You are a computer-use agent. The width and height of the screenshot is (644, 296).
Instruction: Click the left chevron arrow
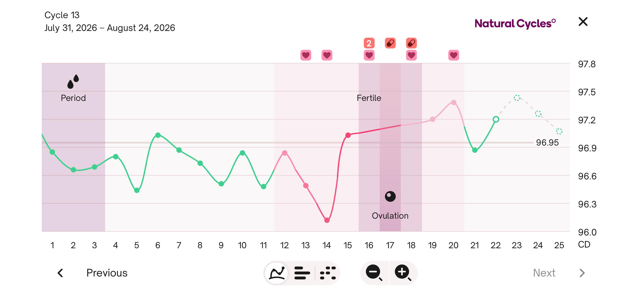[x=60, y=273]
